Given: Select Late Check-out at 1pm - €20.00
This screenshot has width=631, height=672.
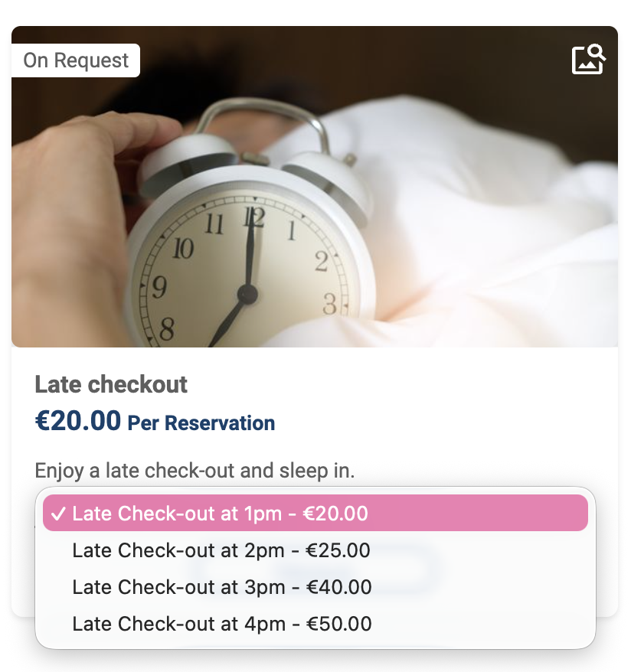Looking at the screenshot, I should point(220,514).
